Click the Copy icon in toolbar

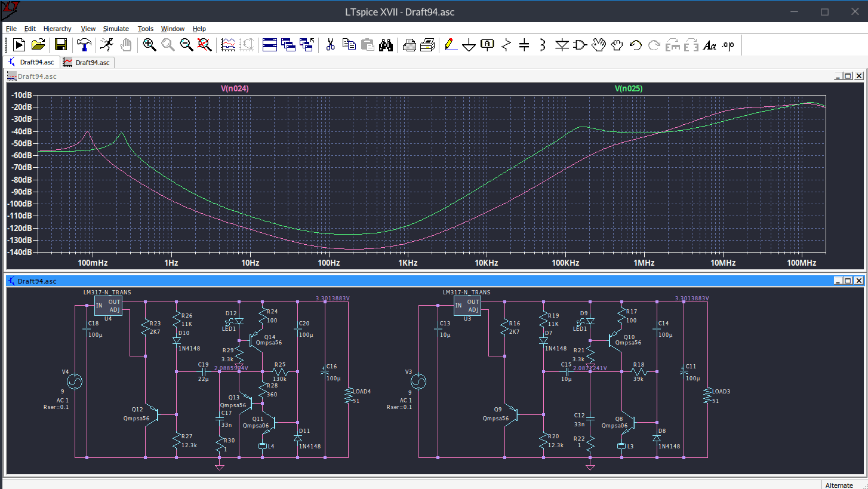[x=349, y=45]
